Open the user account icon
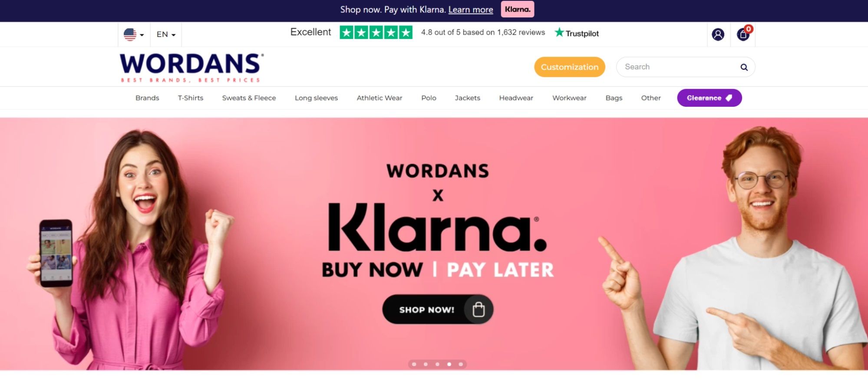This screenshot has width=868, height=382. tap(718, 34)
